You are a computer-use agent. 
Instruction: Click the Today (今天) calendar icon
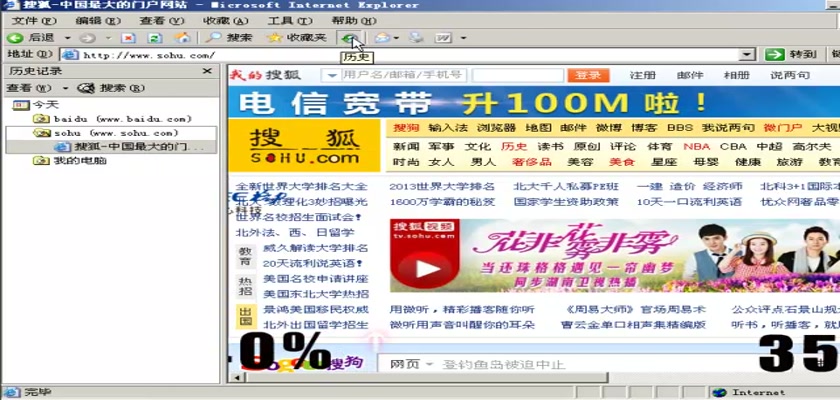22,104
